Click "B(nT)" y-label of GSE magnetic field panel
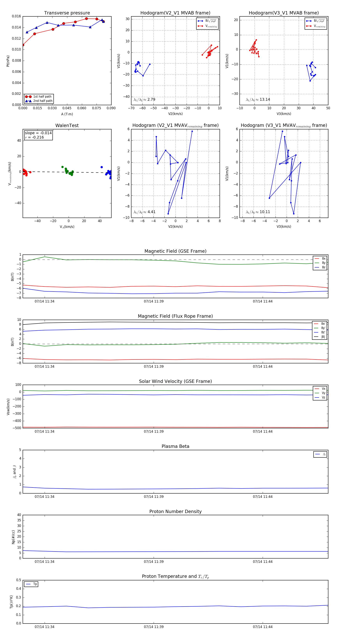The width and height of the screenshot is (351, 644). click(x=12, y=277)
